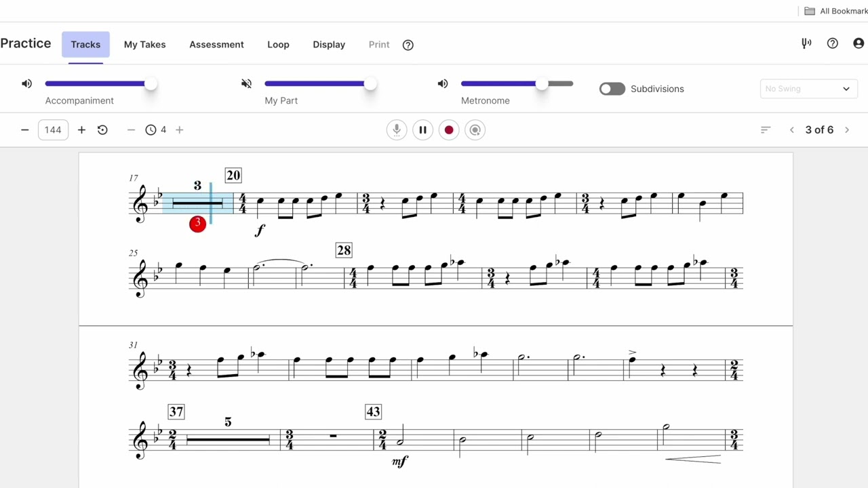Viewport: 868px width, 488px height.
Task: Start recording with the red record button
Action: click(449, 130)
